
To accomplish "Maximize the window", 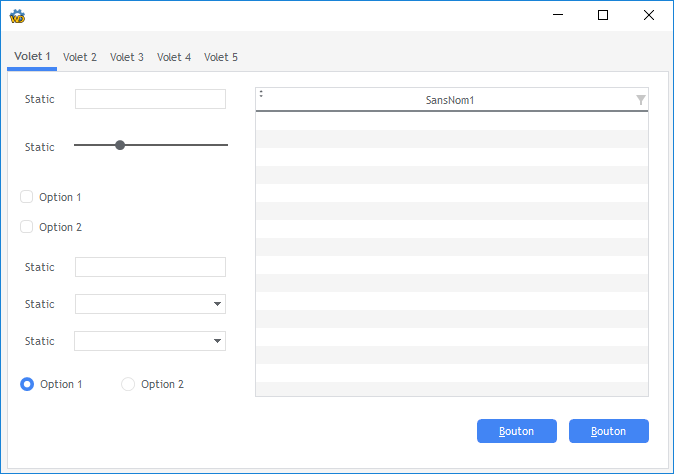I will (x=603, y=15).
